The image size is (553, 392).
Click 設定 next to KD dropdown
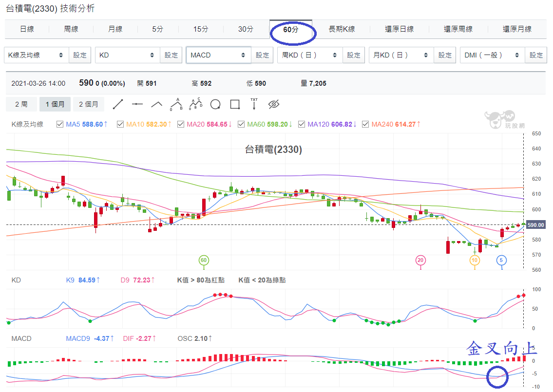point(171,55)
